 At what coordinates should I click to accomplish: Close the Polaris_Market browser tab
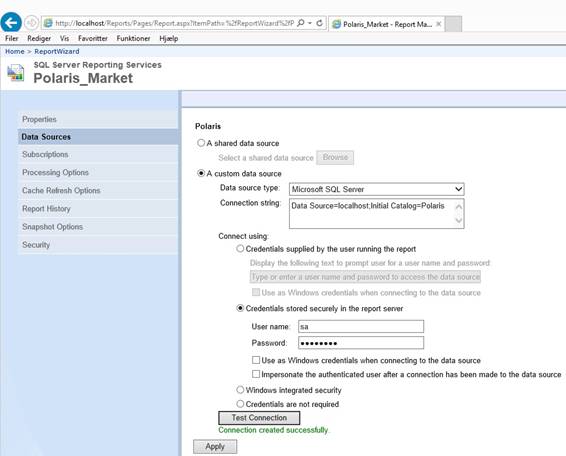coord(439,24)
